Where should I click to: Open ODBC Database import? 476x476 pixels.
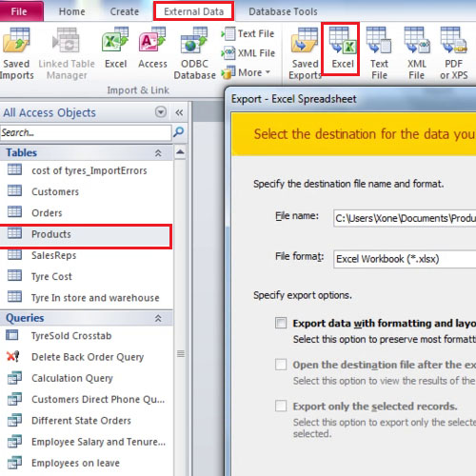pos(194,53)
